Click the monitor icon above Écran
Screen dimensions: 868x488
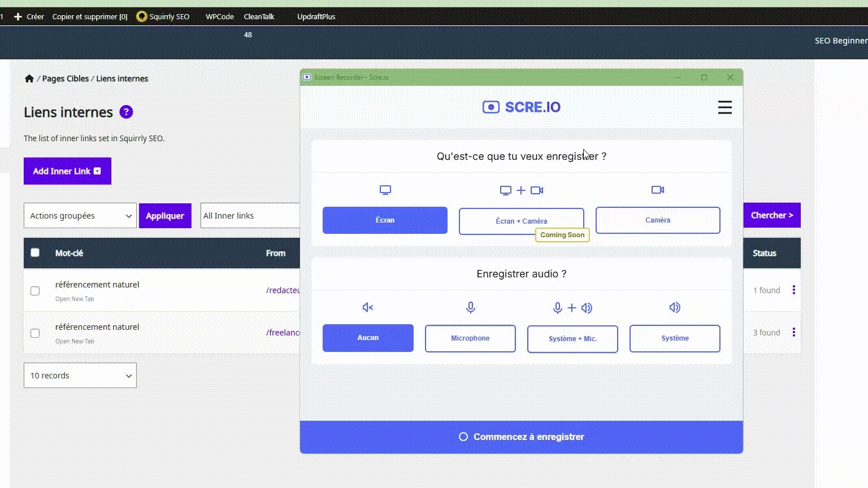click(385, 190)
